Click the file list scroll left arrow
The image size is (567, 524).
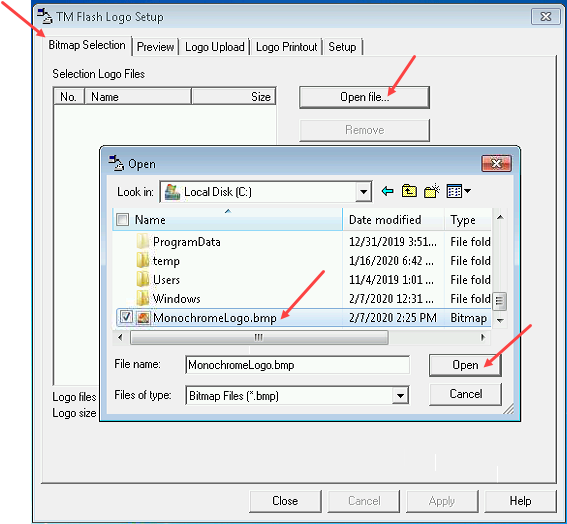point(120,337)
